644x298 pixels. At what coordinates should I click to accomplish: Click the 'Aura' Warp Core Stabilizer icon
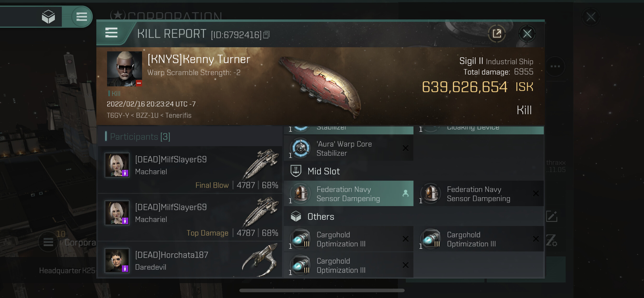tap(301, 148)
